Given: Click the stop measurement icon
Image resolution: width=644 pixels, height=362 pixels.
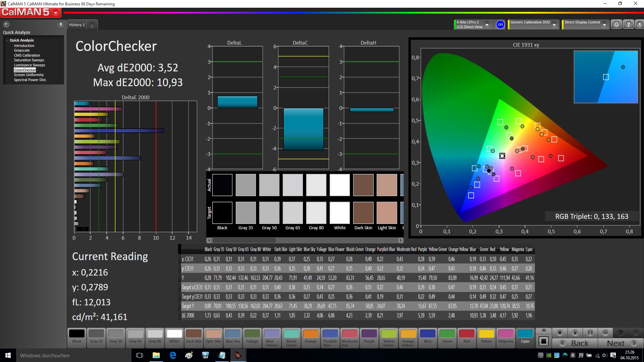Looking at the screenshot, I should click(559, 333).
